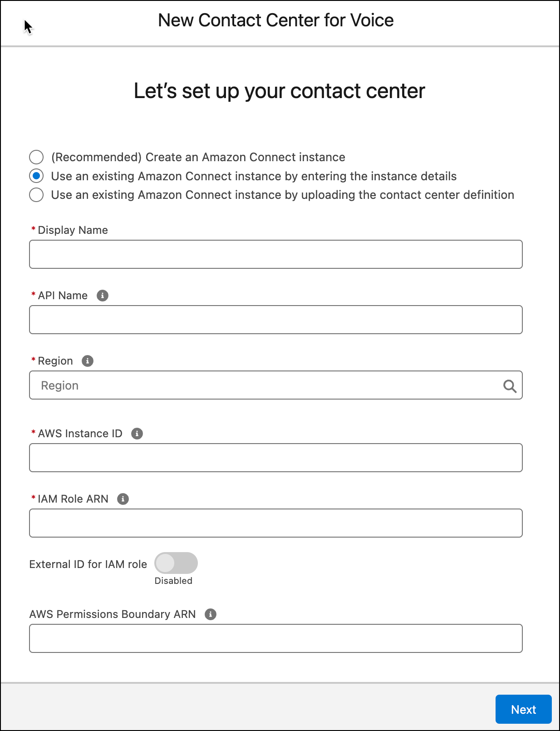View the AWS Instance ID info icon
This screenshot has width=560, height=731.
tap(138, 434)
